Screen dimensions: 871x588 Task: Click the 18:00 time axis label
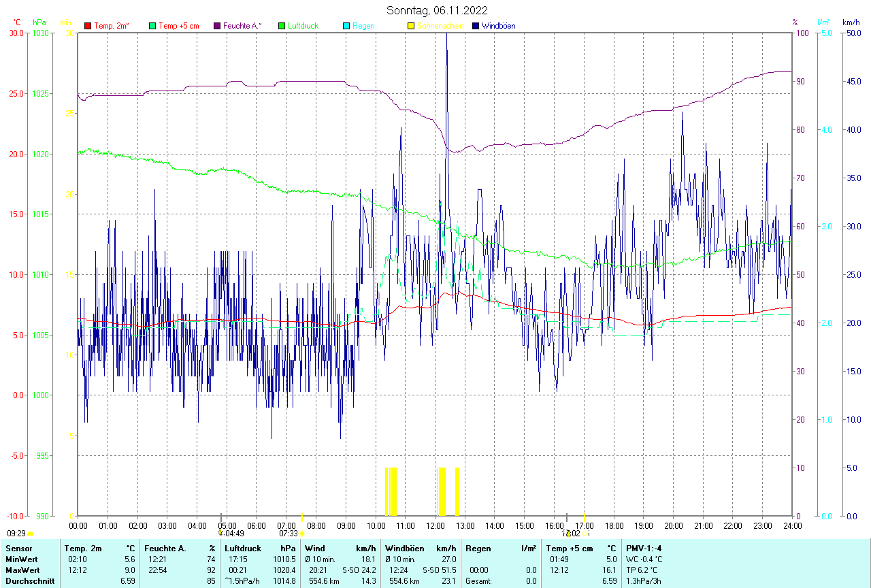pyautogui.click(x=614, y=525)
